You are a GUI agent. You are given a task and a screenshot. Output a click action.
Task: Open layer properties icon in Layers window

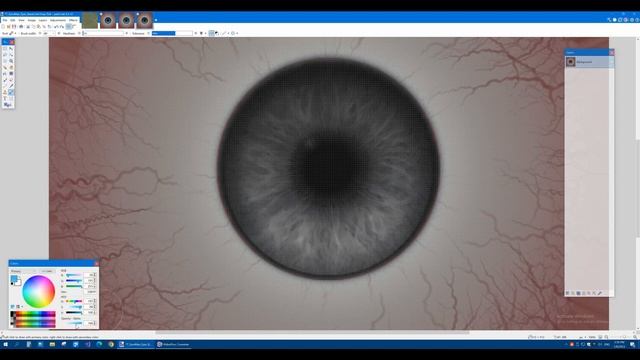(600, 293)
